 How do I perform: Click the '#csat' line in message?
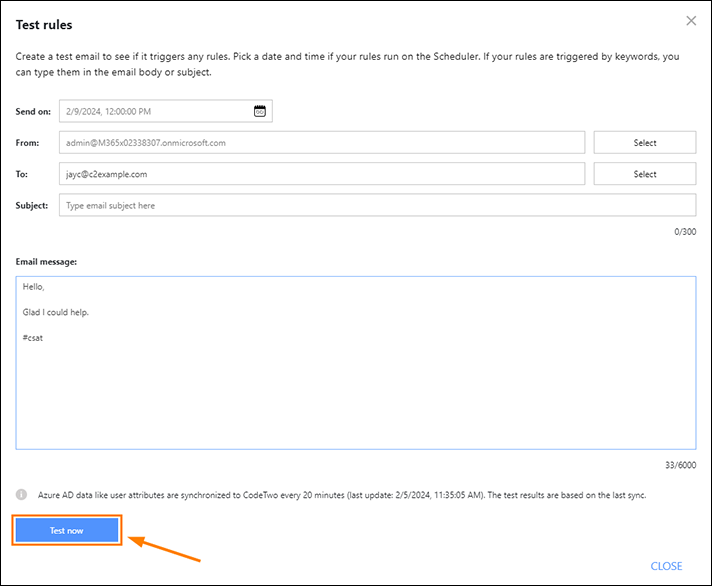pyautogui.click(x=33, y=338)
